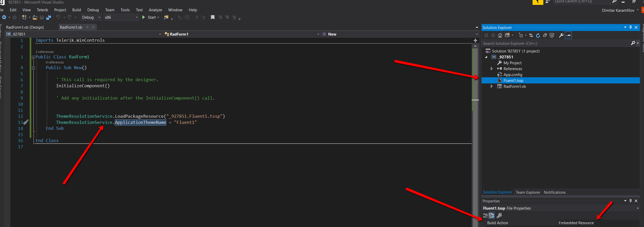Open the Debug configuration dropdown
The image size is (644, 227).
[x=91, y=17]
